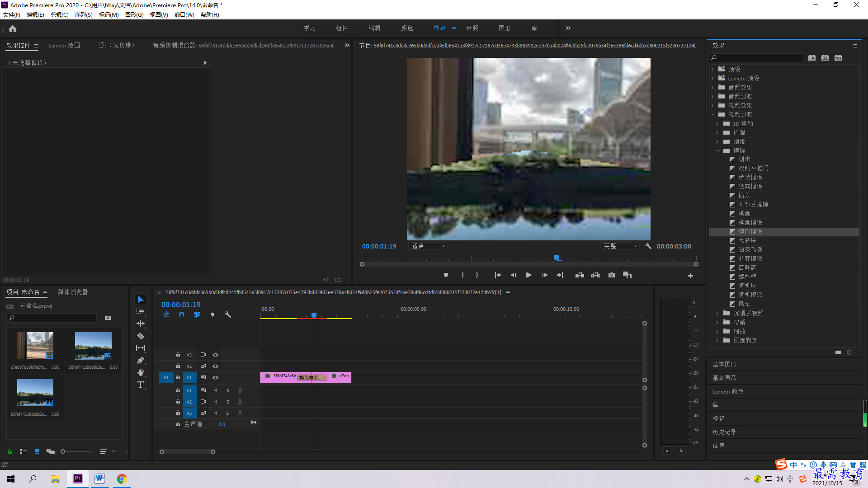The width and height of the screenshot is (868, 488).
Task: Click Mark Out button
Action: point(477,275)
